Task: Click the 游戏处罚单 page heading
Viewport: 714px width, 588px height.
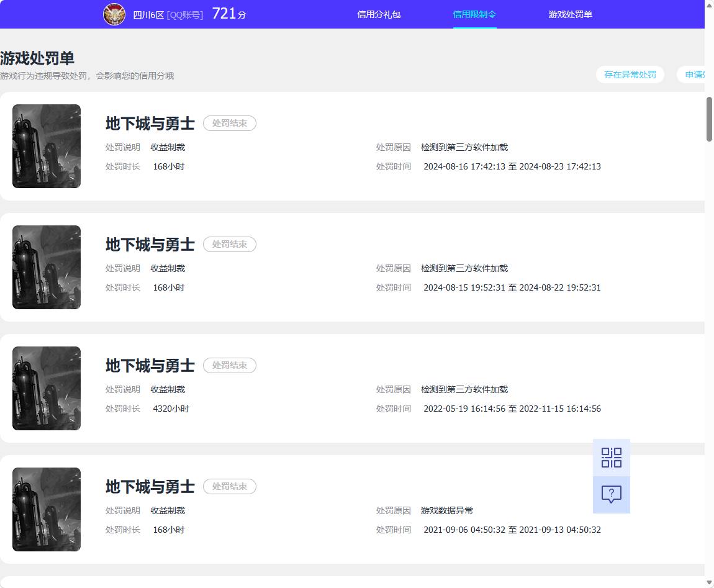Action: tap(37, 58)
